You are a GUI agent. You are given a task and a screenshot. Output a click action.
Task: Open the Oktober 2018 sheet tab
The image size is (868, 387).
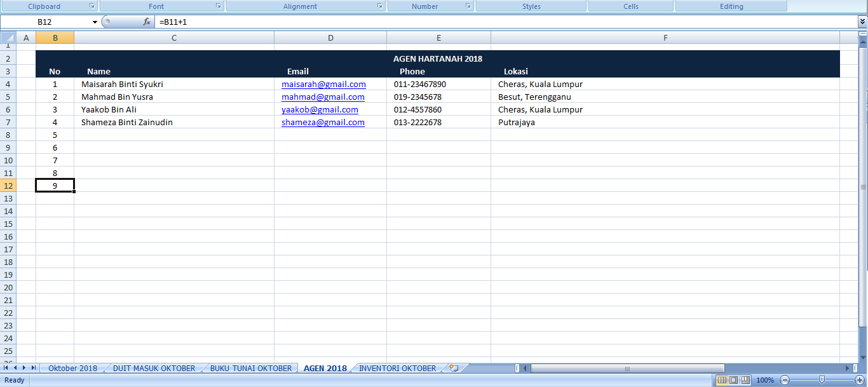(72, 368)
